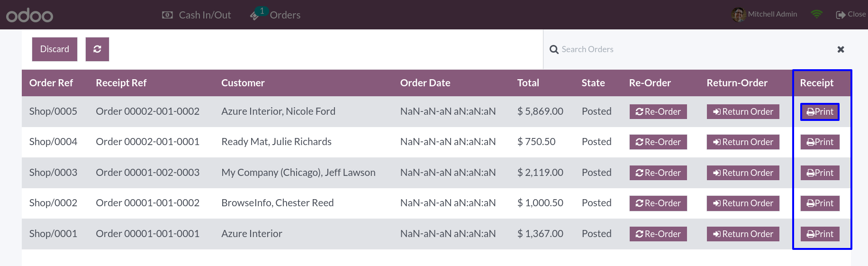Viewport: 868px width, 266px height.
Task: Re-Order the Shop/0004 order
Action: [x=658, y=142]
